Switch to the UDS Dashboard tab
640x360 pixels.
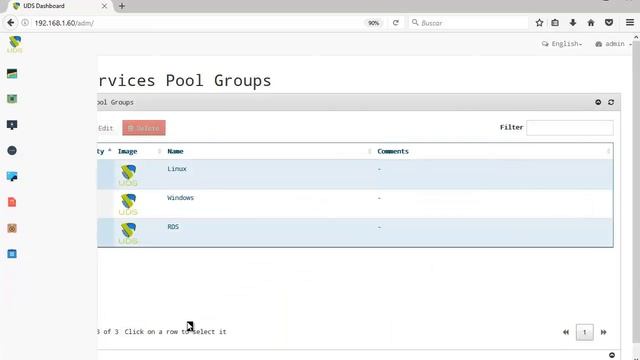(57, 6)
